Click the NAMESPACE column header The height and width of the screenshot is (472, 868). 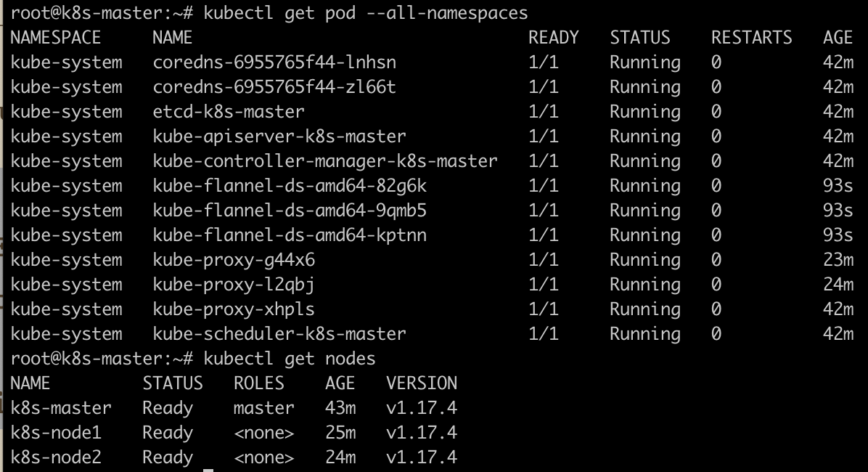pos(56,38)
